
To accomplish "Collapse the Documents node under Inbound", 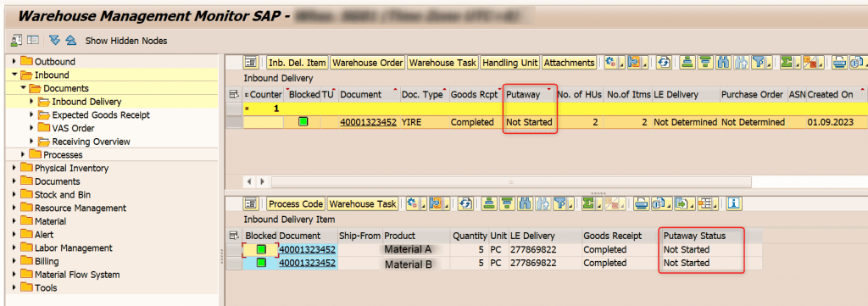I will pos(23,88).
